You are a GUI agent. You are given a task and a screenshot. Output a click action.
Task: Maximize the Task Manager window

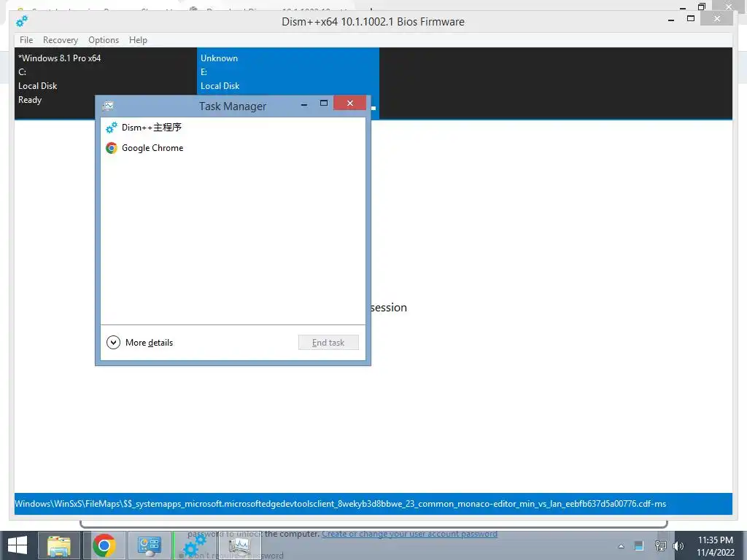323,104
